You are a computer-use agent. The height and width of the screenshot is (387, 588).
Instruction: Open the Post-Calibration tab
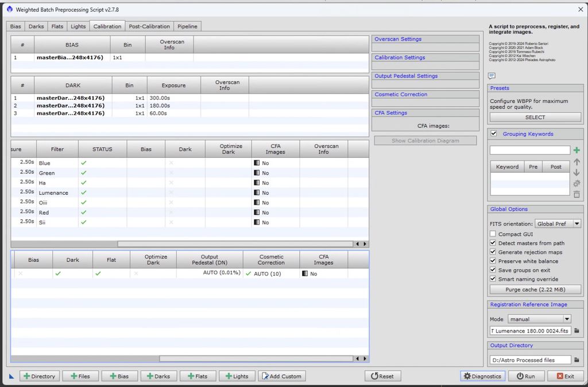click(149, 26)
